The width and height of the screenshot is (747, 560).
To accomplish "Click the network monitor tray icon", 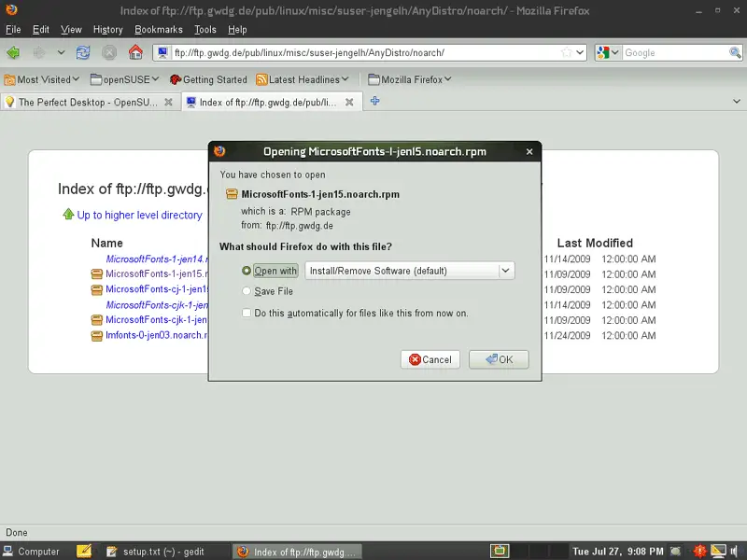I will click(x=718, y=551).
